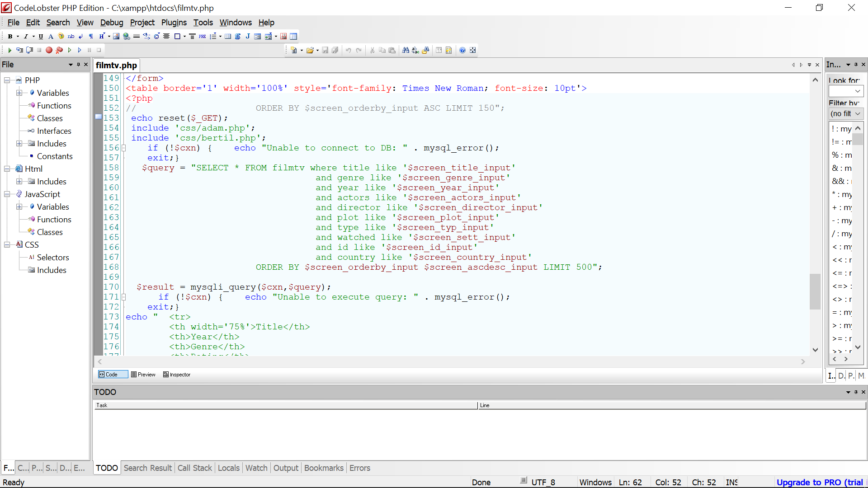This screenshot has width=868, height=488.
Task: Toggle breakpoint with red circle icon
Action: click(49, 50)
